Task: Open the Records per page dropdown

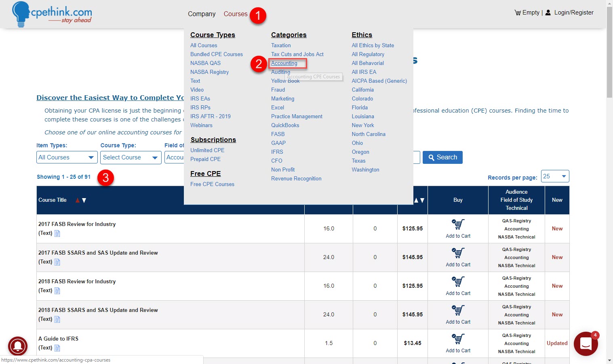Action: tap(555, 176)
